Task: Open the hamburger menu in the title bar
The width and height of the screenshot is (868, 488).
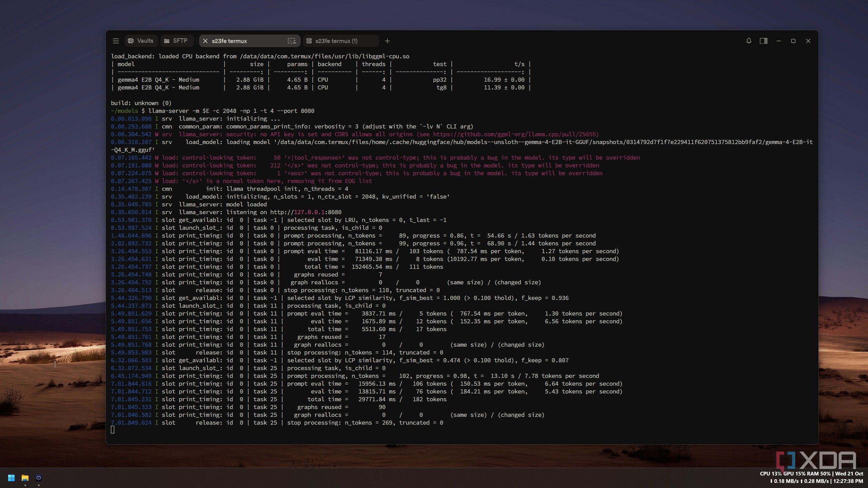Action: (116, 41)
